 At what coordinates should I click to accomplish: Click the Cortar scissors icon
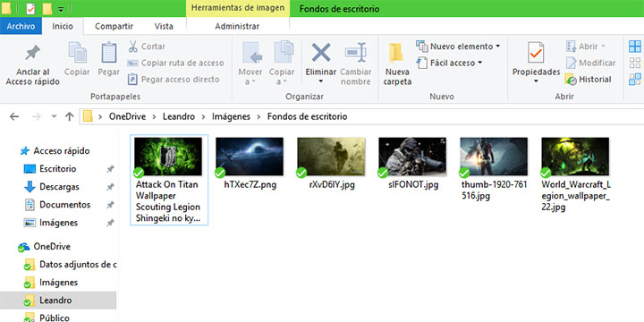pyautogui.click(x=132, y=47)
